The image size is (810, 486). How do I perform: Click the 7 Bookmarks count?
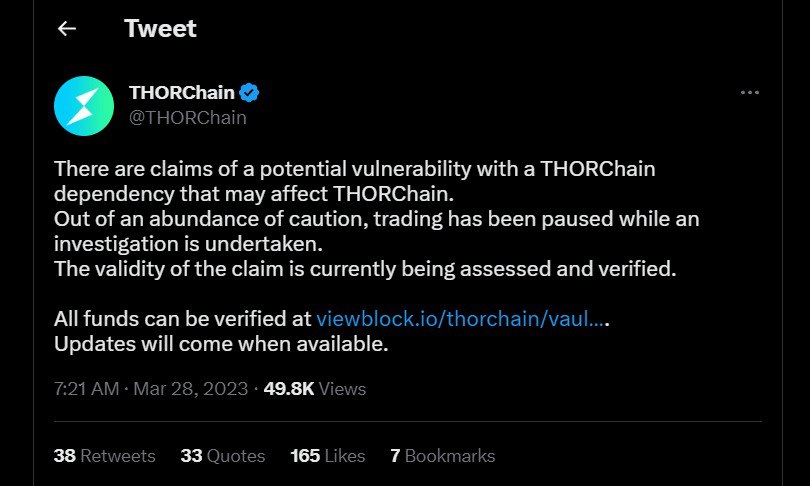click(442, 455)
